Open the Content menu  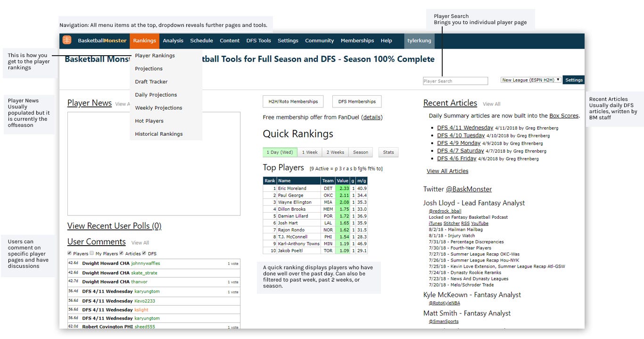(230, 41)
